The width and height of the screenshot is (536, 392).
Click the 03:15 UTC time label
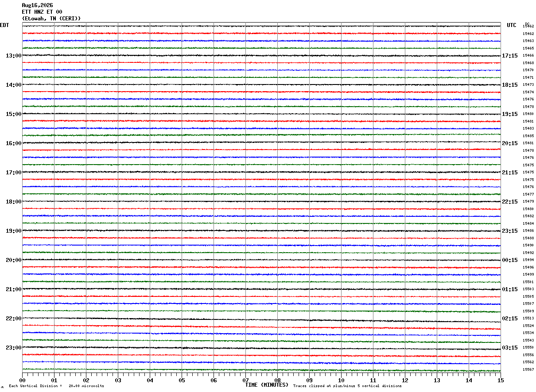pos(510,348)
